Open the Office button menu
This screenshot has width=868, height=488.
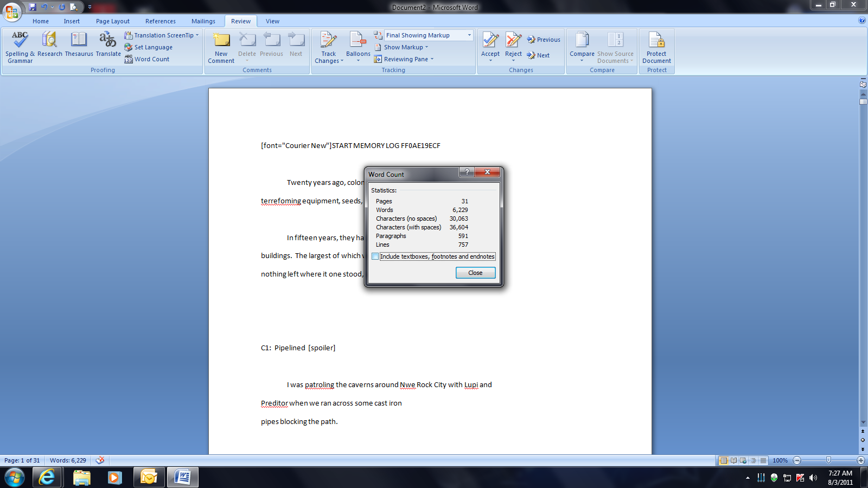(12, 11)
